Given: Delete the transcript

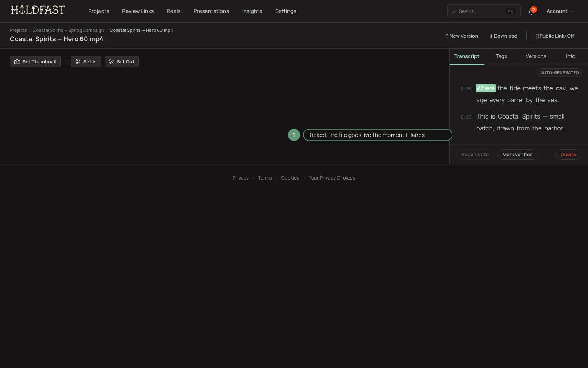Looking at the screenshot, I should click(568, 155).
